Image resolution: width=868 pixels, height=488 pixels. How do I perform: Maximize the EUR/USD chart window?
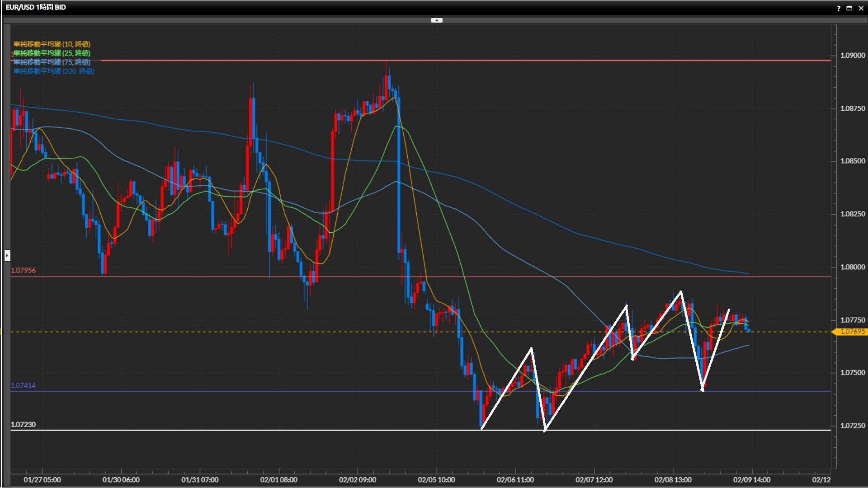click(849, 8)
